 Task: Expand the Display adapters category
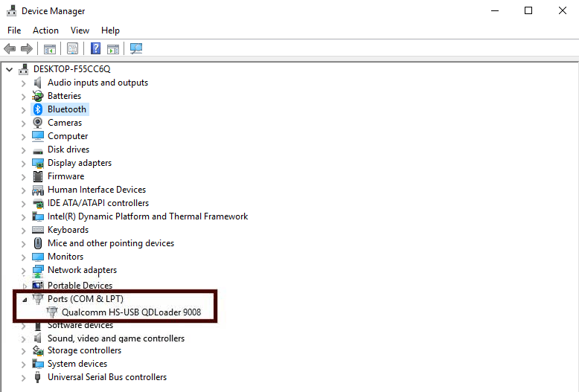(23, 163)
